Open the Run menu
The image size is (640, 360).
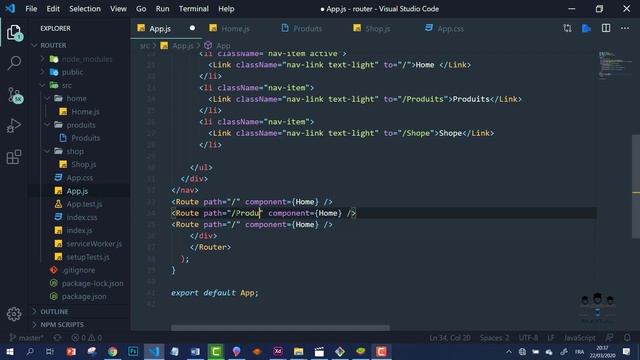(x=162, y=9)
